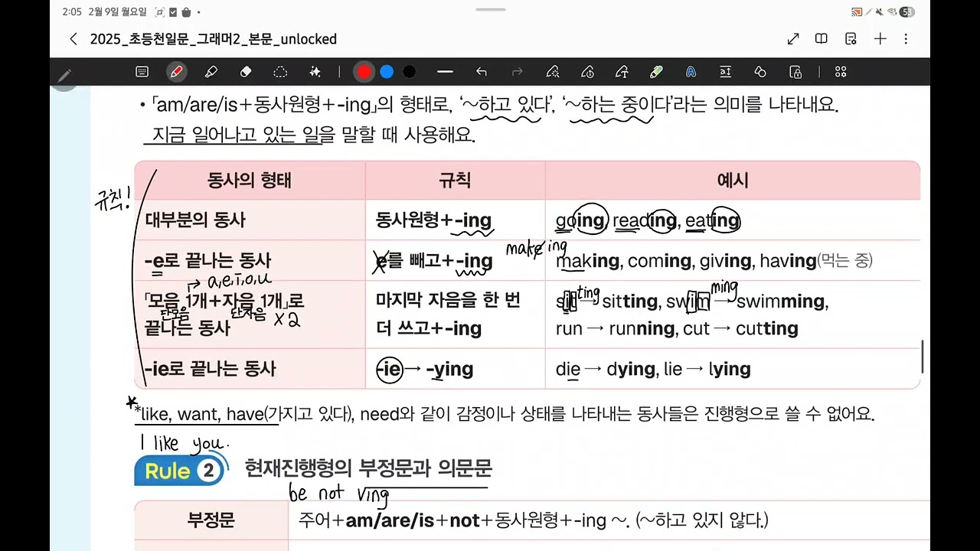The width and height of the screenshot is (980, 551).
Task: Open the AI sparkle assist tool
Action: click(315, 72)
